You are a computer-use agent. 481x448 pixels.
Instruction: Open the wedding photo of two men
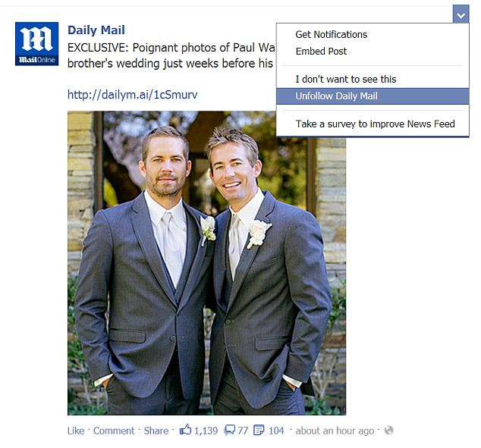click(x=206, y=263)
